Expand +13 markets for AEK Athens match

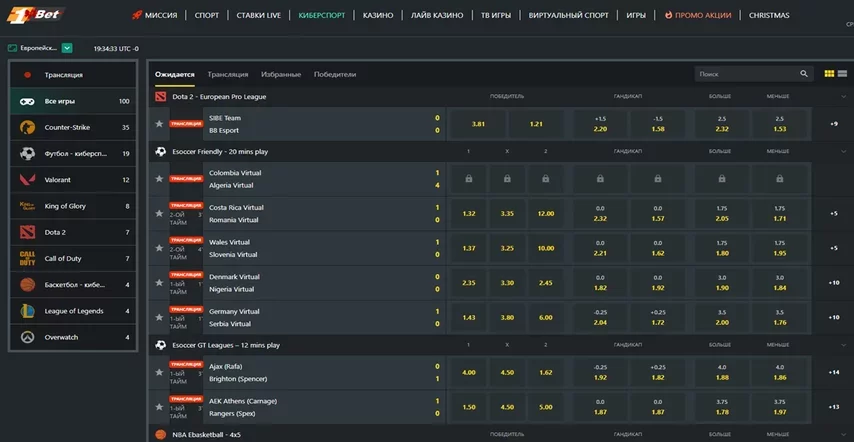834,407
